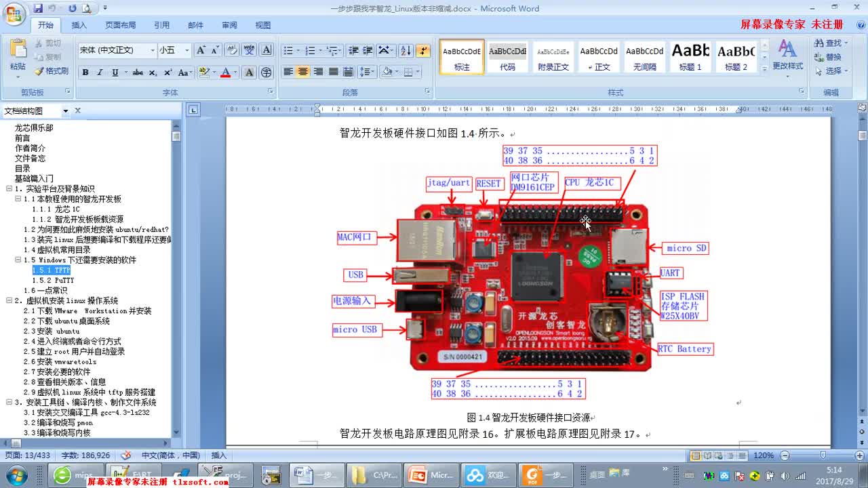Screen dimensions: 868x488
Task: Click the Distributed alignment icon
Action: (348, 72)
